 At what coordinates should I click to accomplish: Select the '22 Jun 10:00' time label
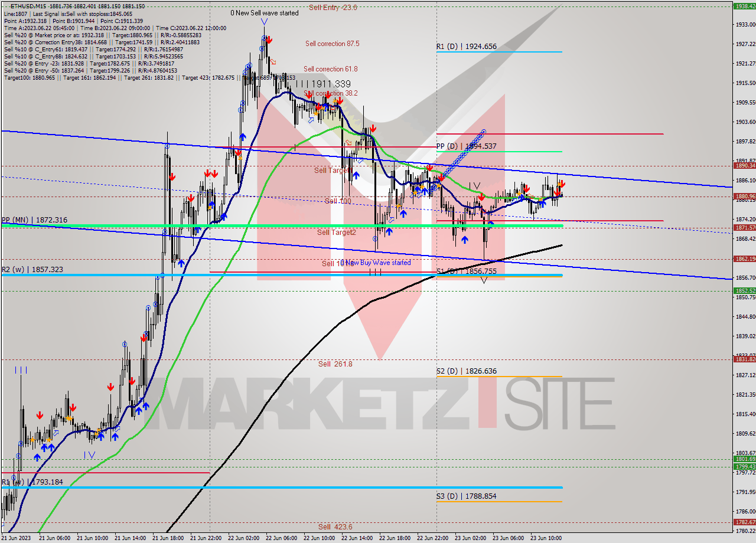coord(318,538)
